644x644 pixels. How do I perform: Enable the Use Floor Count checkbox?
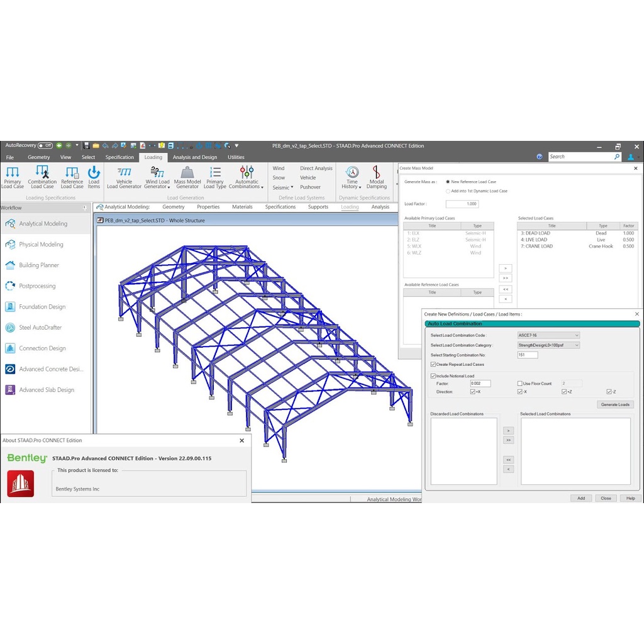tap(519, 384)
